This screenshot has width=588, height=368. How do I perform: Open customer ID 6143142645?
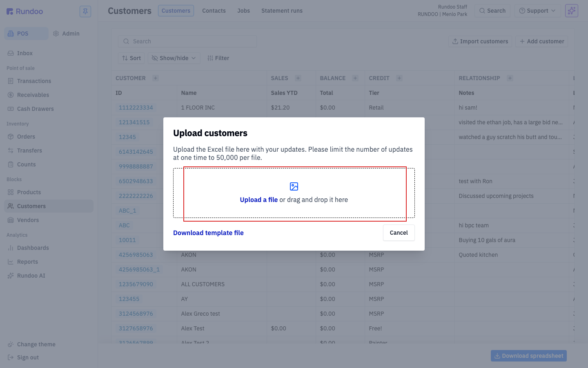coord(136,152)
